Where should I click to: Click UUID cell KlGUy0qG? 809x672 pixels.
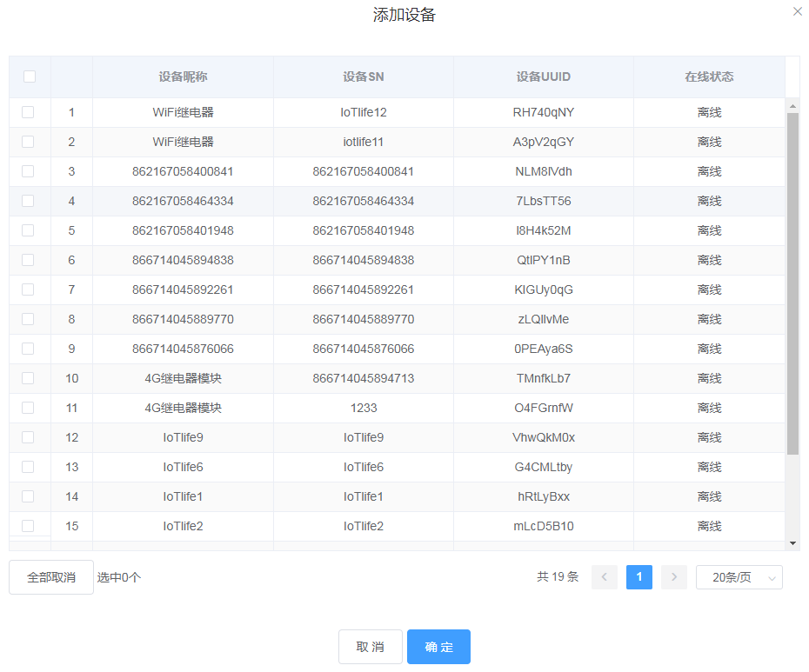coord(544,289)
